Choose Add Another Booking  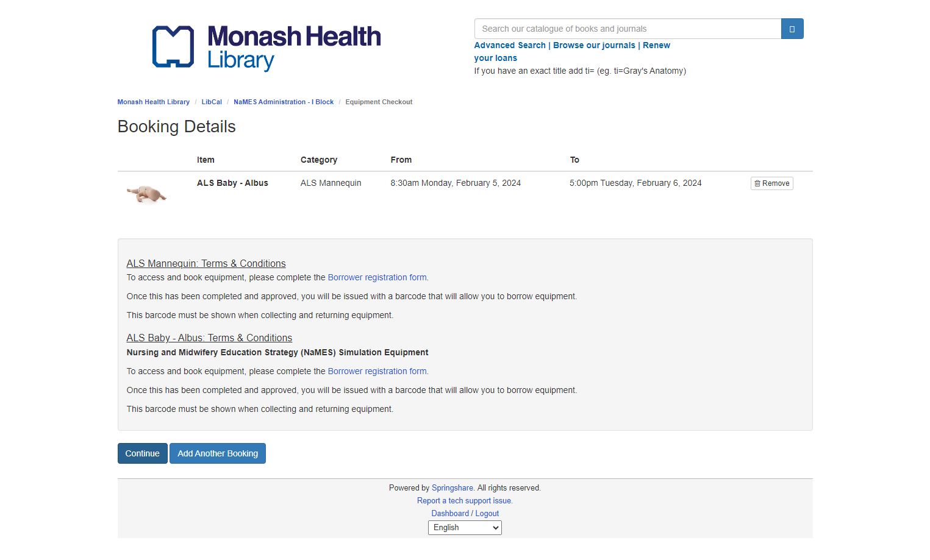(218, 453)
